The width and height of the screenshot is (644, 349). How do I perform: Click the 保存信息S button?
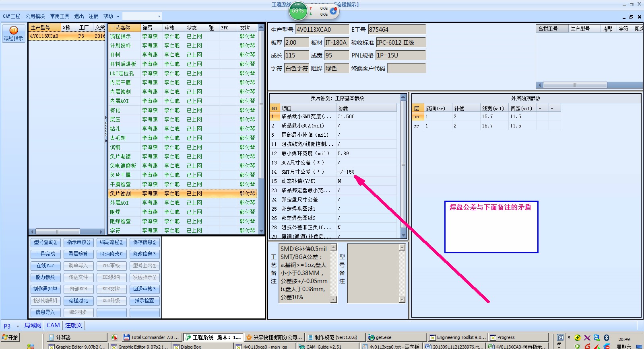click(x=144, y=242)
